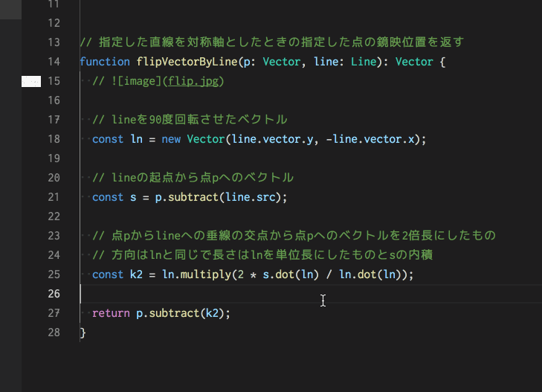Place cursor on empty line 26
The width and height of the screenshot is (542, 392).
coord(223,294)
